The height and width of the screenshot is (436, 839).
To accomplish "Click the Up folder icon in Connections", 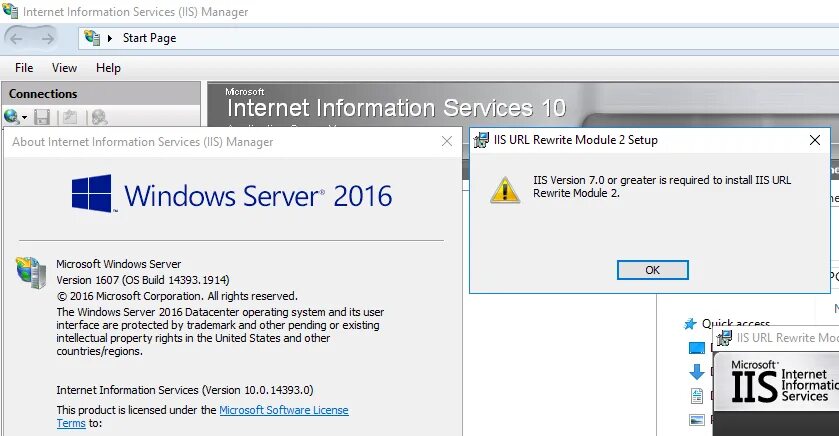I will click(x=70, y=117).
